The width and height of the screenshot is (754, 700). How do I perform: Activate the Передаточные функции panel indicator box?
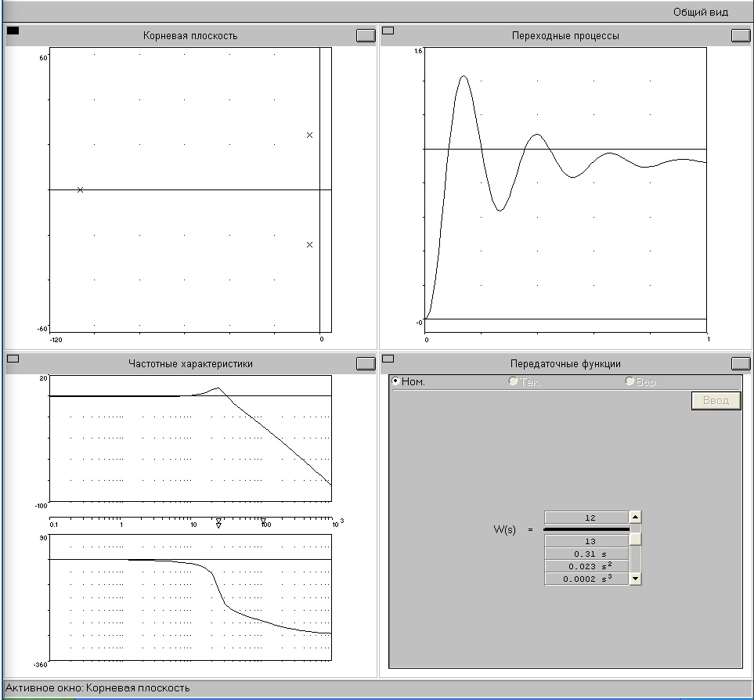[x=388, y=359]
